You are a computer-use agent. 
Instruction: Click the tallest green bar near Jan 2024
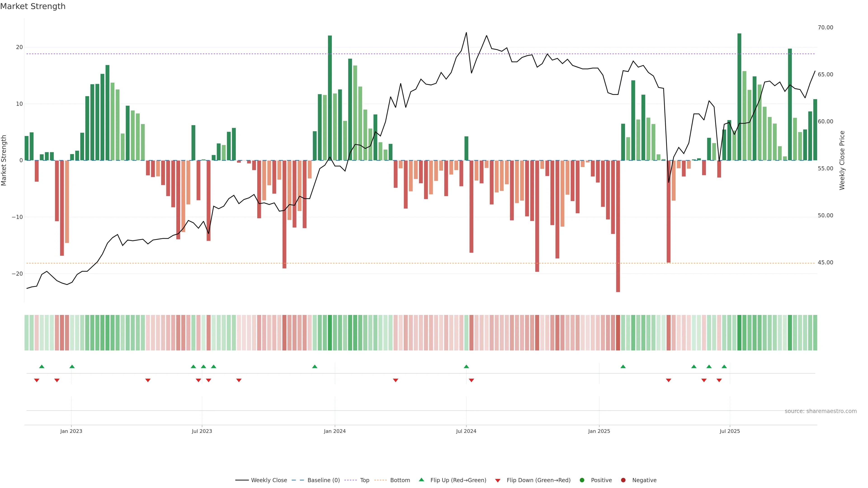tap(330, 98)
